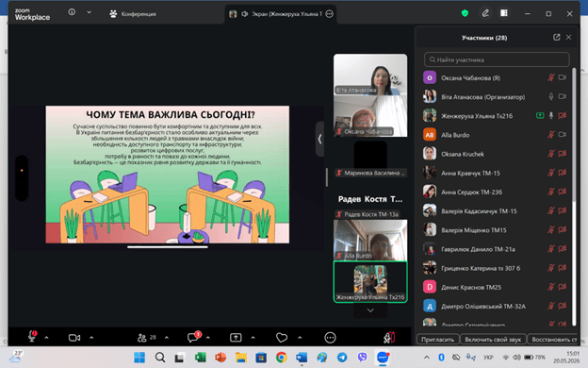Open reactions heart icon
Image resolution: width=588 pixels, height=368 pixels.
click(x=282, y=338)
